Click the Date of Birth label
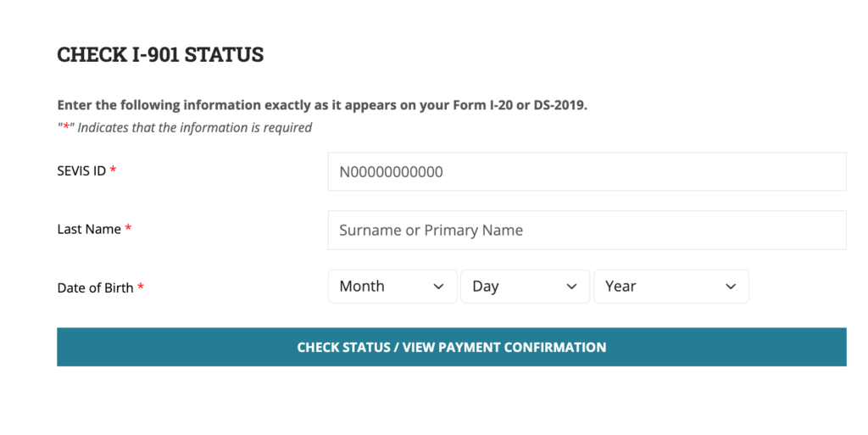 95,287
